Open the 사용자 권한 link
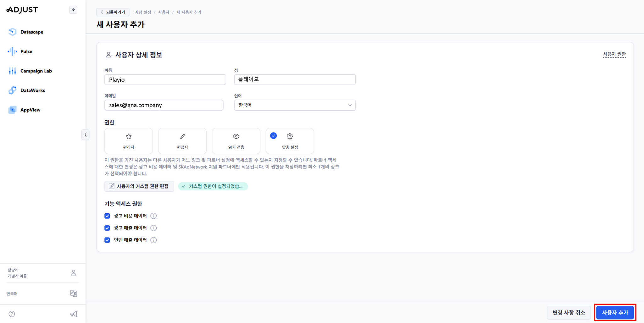 (x=614, y=54)
